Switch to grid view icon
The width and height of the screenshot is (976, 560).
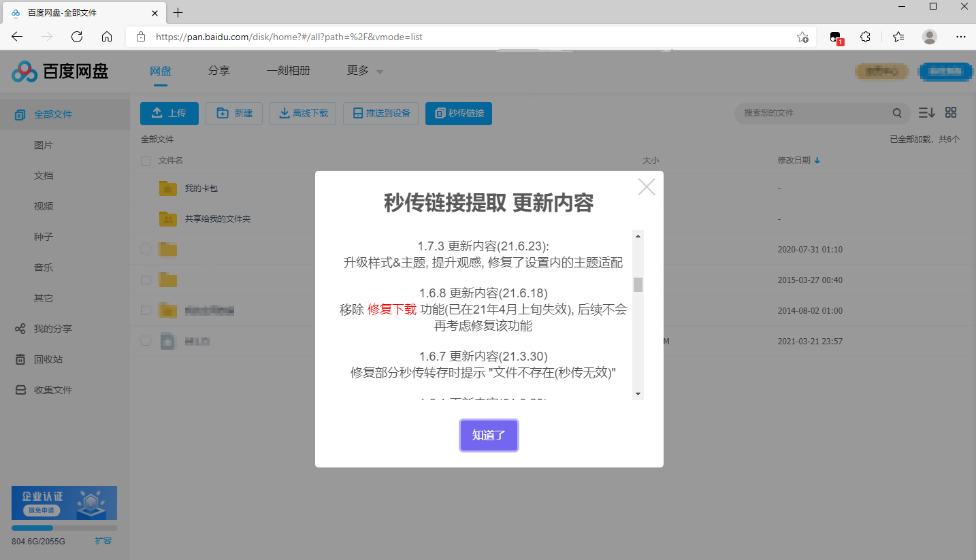(951, 113)
